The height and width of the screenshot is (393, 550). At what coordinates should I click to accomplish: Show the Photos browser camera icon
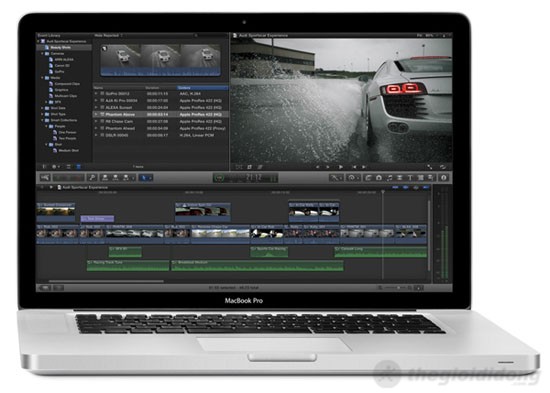(x=379, y=178)
